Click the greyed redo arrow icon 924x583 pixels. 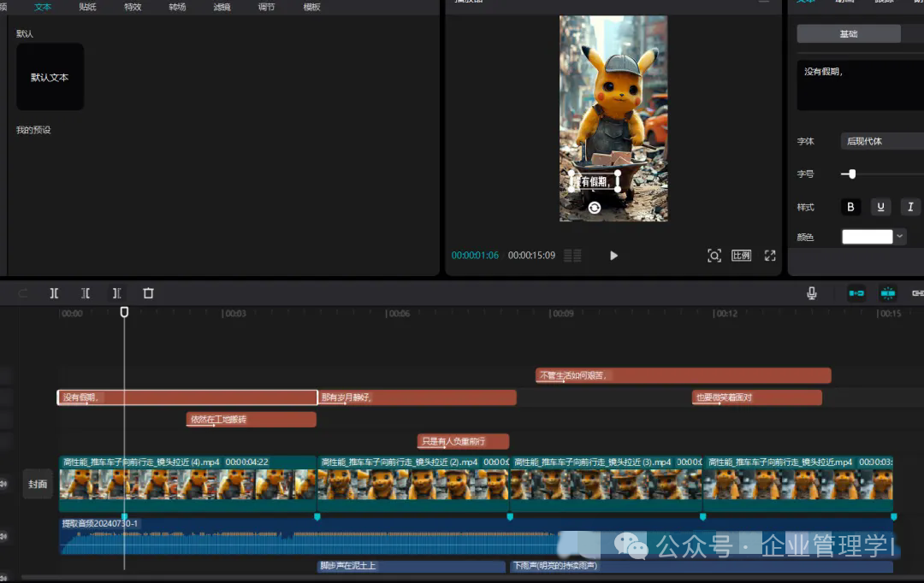23,293
